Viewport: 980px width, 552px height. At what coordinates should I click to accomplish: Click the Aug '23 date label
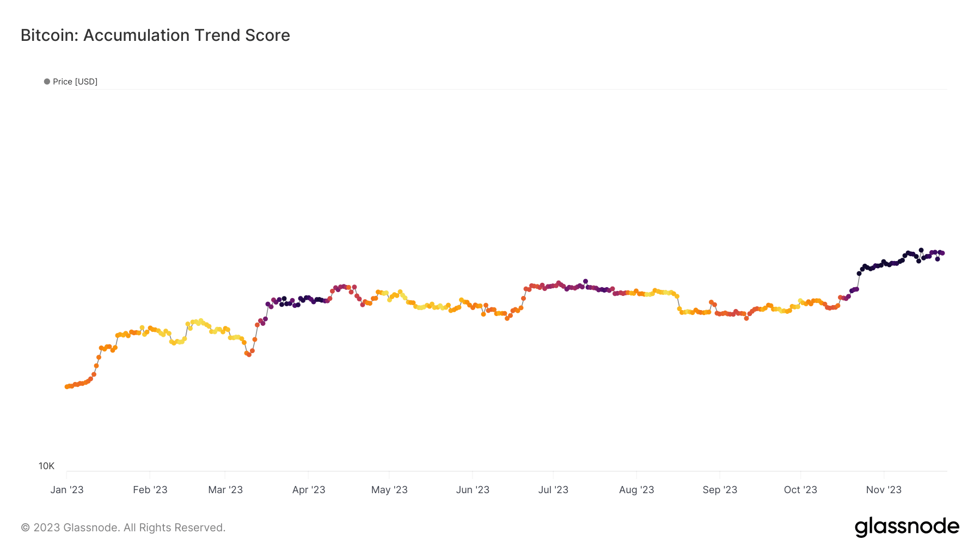coord(636,490)
